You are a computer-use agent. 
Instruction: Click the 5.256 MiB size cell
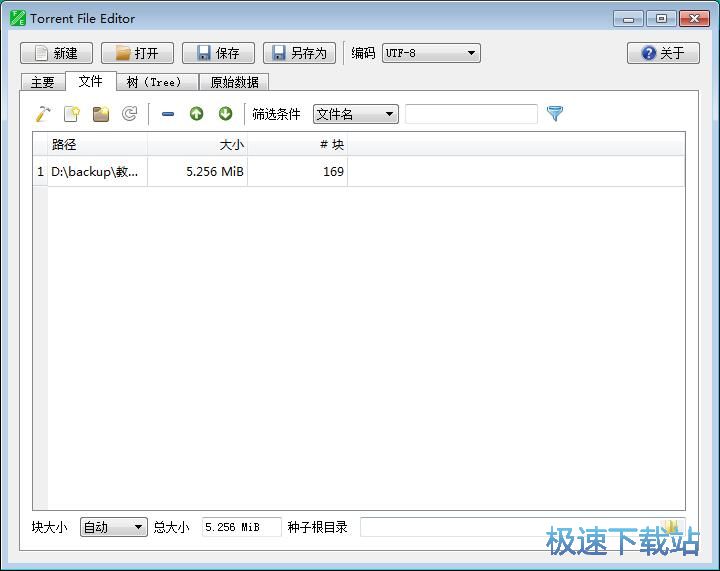197,172
